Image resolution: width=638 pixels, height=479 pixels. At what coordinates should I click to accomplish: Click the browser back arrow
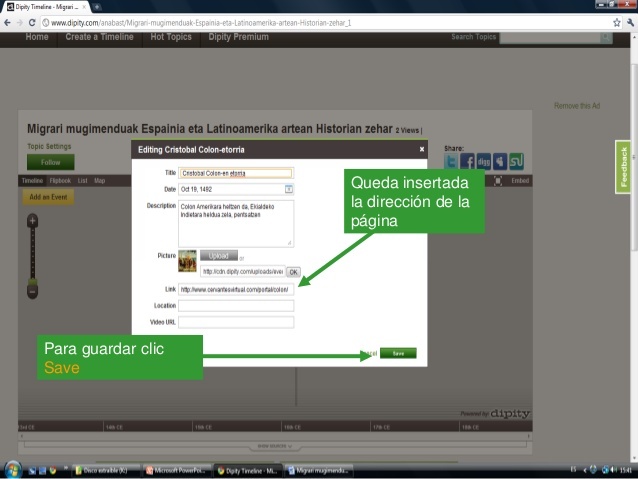[7, 23]
